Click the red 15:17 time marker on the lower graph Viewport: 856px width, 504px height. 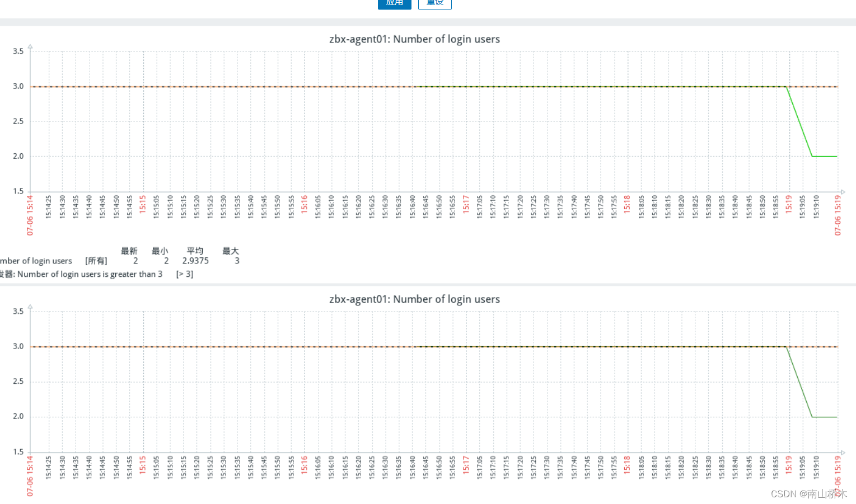pyautogui.click(x=466, y=465)
